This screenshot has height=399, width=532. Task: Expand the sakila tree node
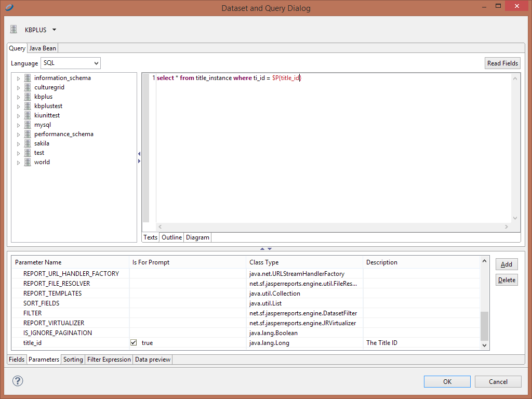tap(18, 144)
